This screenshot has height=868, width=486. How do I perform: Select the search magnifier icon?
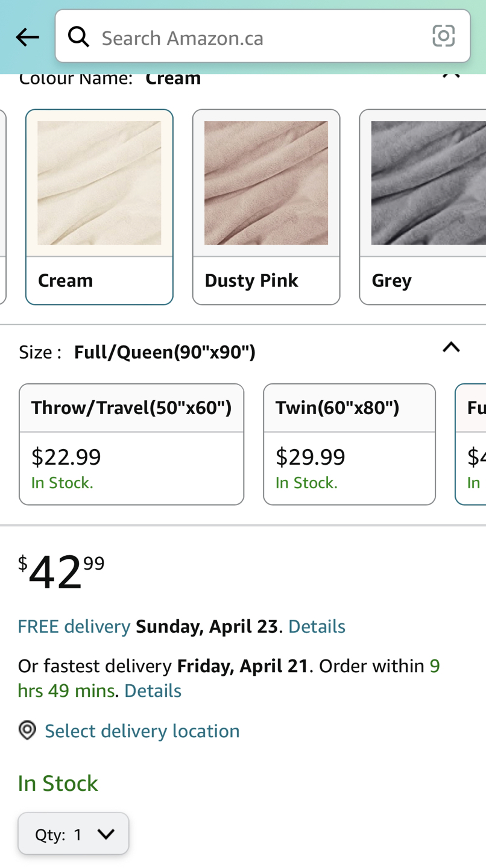(x=78, y=36)
